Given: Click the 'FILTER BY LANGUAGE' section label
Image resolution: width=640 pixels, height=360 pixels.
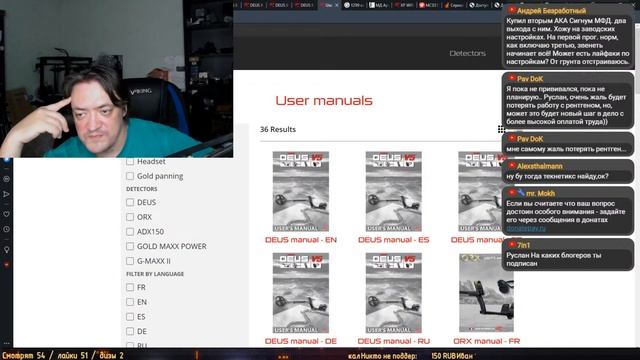Looking at the screenshot, I should (155, 274).
